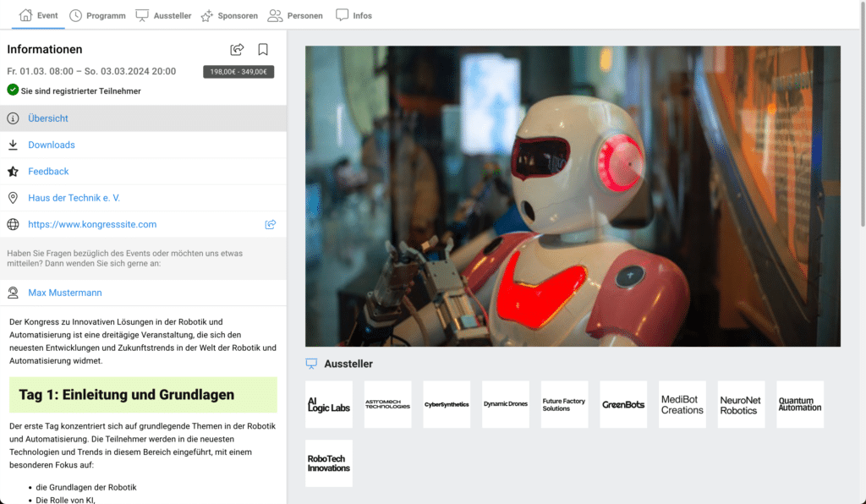This screenshot has width=866, height=504.
Task: Click the star icon beside Feedback
Action: tap(13, 172)
